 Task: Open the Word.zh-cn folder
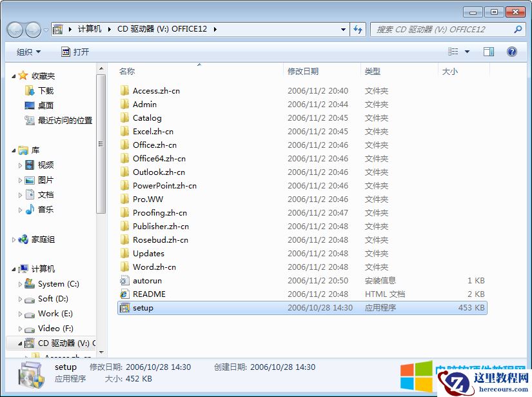click(155, 267)
